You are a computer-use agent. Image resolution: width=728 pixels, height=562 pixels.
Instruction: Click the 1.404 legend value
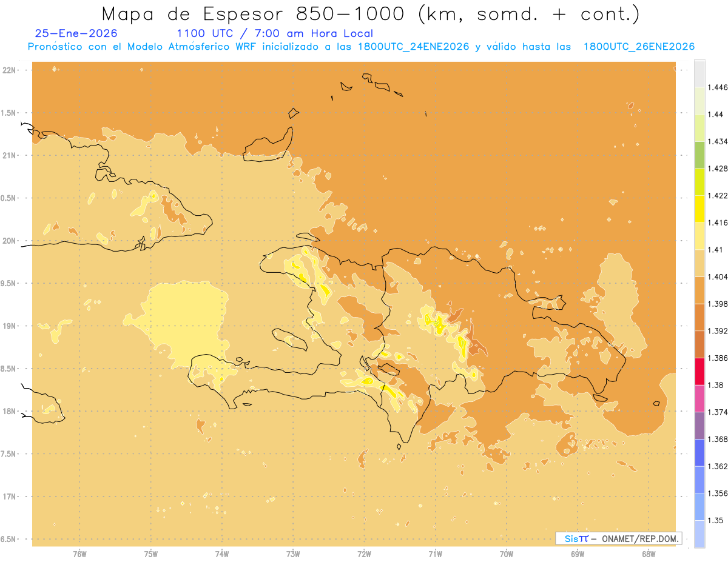[x=718, y=277]
